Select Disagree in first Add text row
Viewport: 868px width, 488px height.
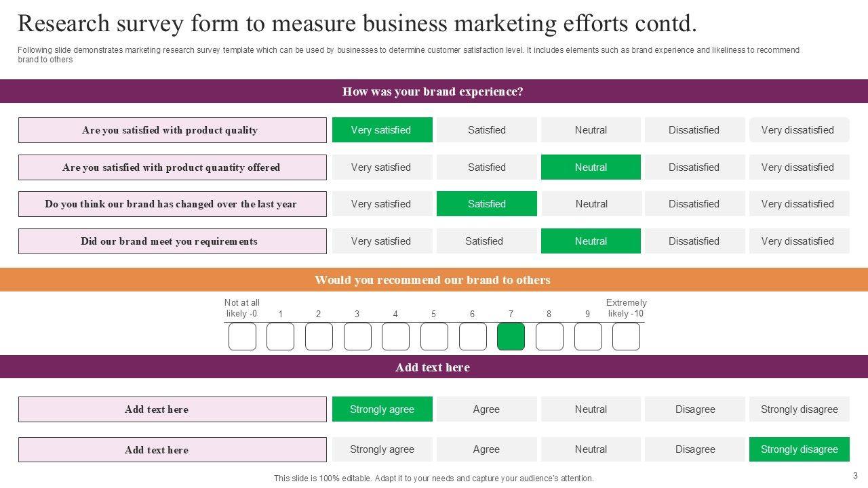pos(694,409)
